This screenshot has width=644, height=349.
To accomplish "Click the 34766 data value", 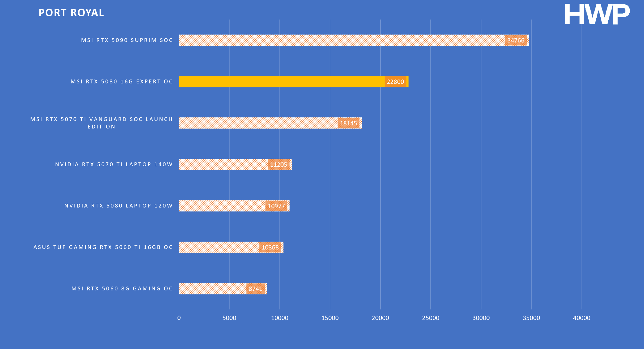I will tap(516, 40).
